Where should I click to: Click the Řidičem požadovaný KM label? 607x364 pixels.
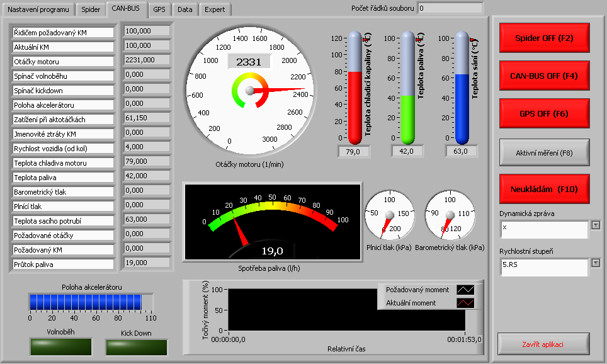(x=63, y=33)
